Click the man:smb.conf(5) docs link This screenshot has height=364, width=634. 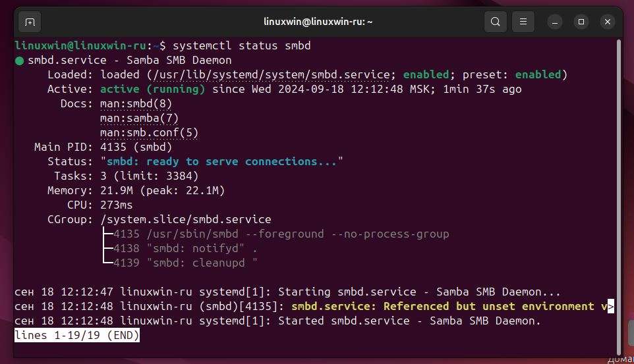click(149, 133)
